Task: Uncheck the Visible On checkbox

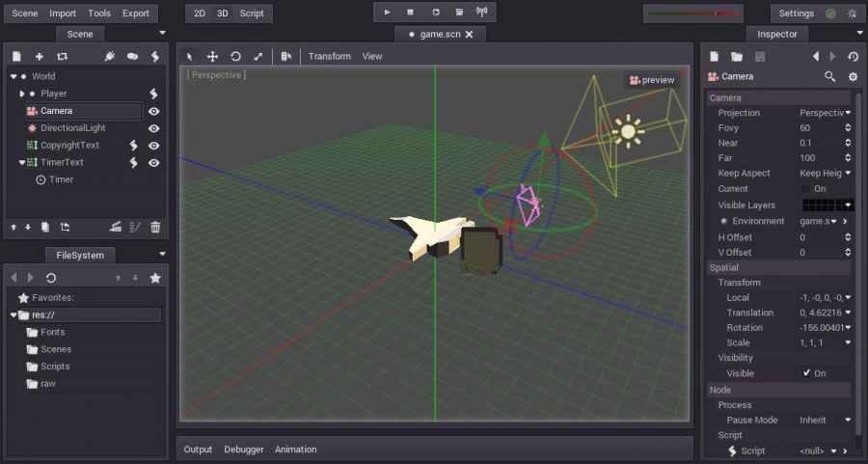Action: 806,373
